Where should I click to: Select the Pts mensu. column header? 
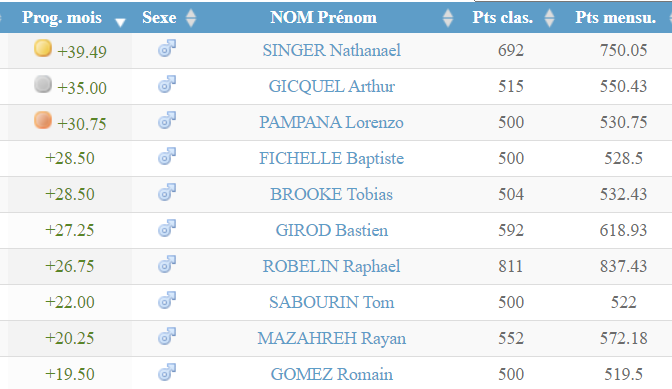coord(615,18)
